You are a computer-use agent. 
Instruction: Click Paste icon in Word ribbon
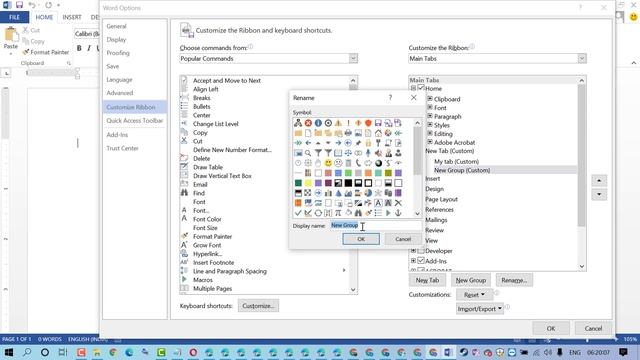click(11, 35)
